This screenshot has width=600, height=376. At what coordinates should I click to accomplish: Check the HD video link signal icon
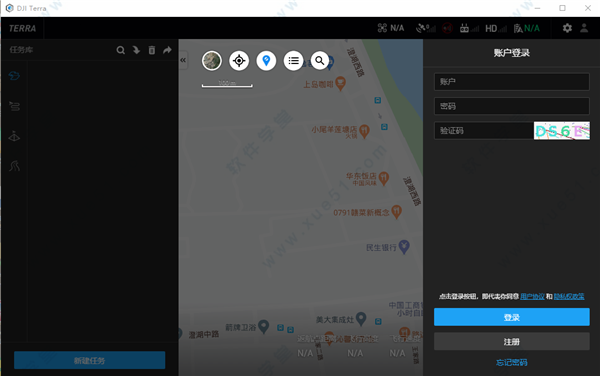pos(496,28)
